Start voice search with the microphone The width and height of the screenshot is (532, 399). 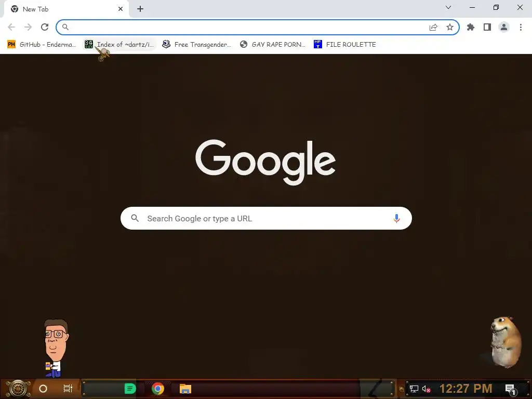pos(396,218)
